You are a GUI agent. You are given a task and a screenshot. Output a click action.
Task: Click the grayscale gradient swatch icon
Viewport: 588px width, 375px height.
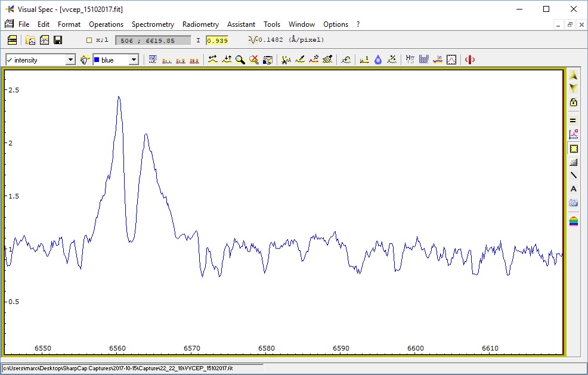[x=574, y=162]
